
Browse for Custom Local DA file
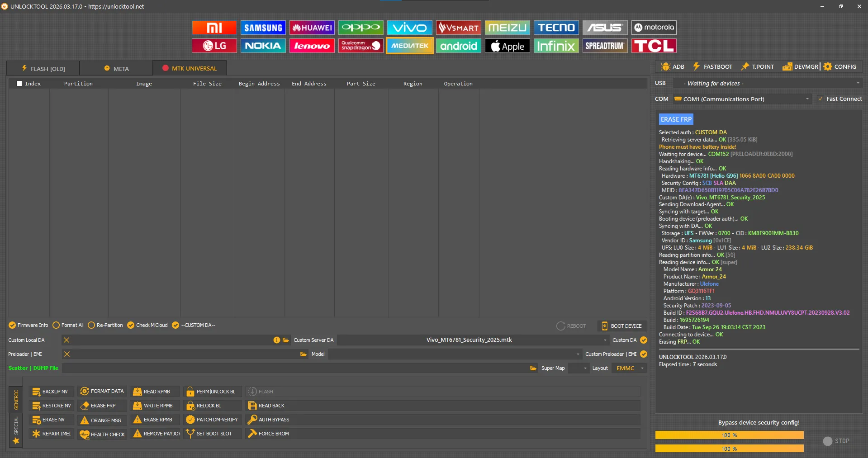(x=286, y=340)
